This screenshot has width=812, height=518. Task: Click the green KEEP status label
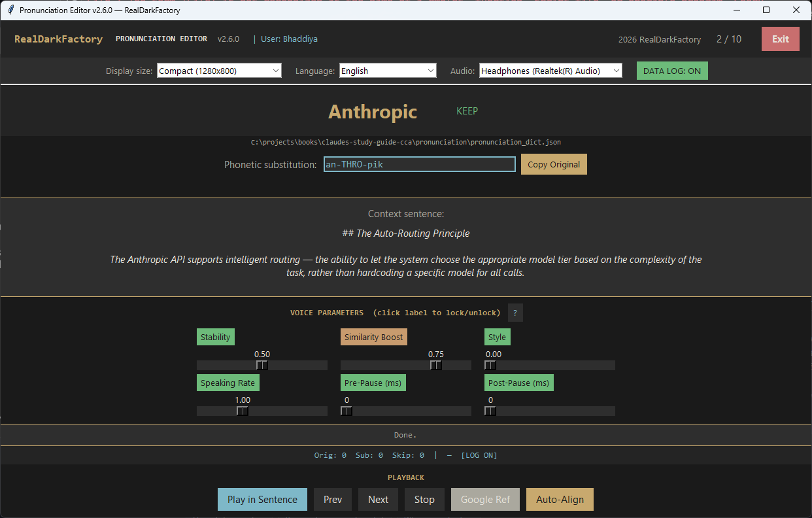(x=467, y=111)
